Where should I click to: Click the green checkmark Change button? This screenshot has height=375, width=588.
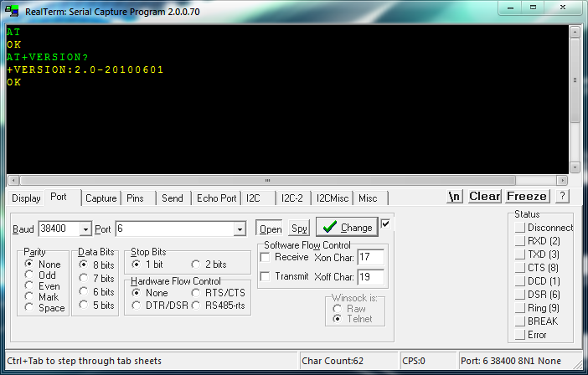[347, 228]
